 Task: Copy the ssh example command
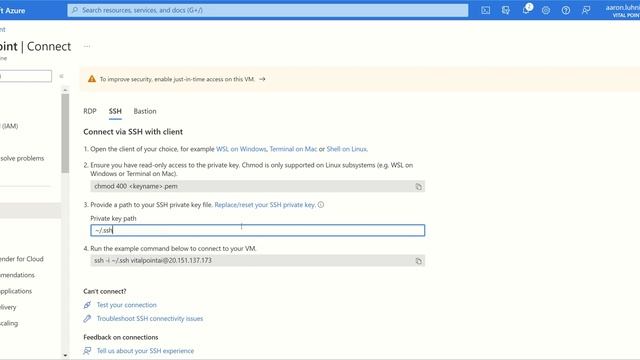(418, 261)
